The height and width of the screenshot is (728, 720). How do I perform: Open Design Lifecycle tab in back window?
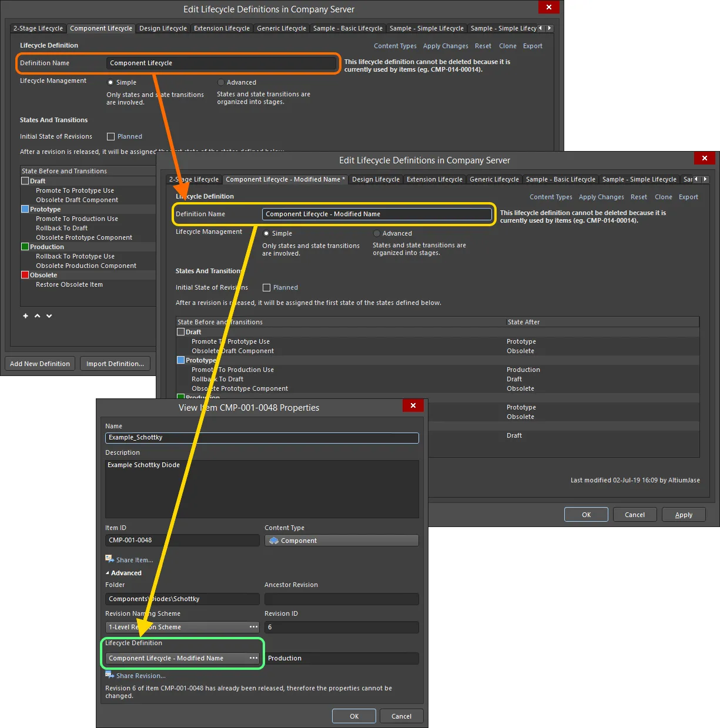[x=163, y=28]
